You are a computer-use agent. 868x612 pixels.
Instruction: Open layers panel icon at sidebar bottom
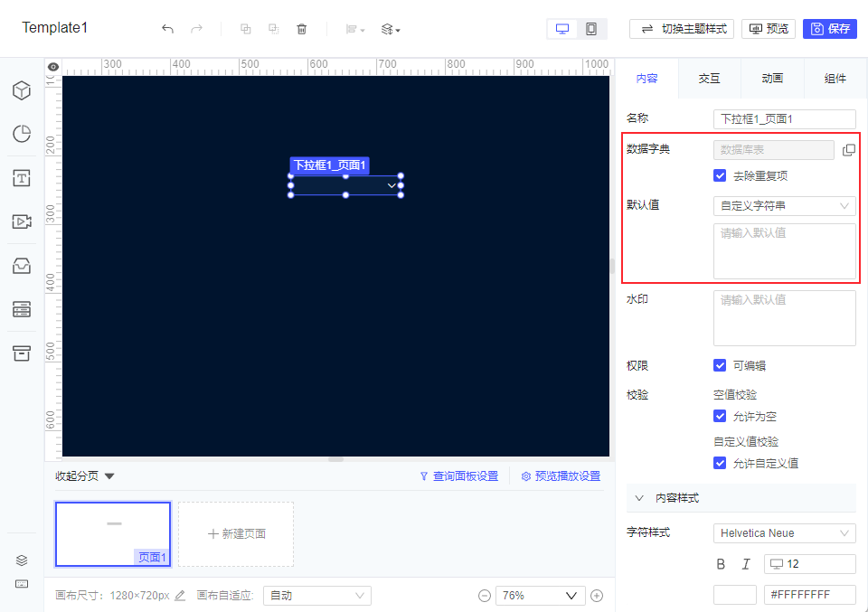coord(22,560)
